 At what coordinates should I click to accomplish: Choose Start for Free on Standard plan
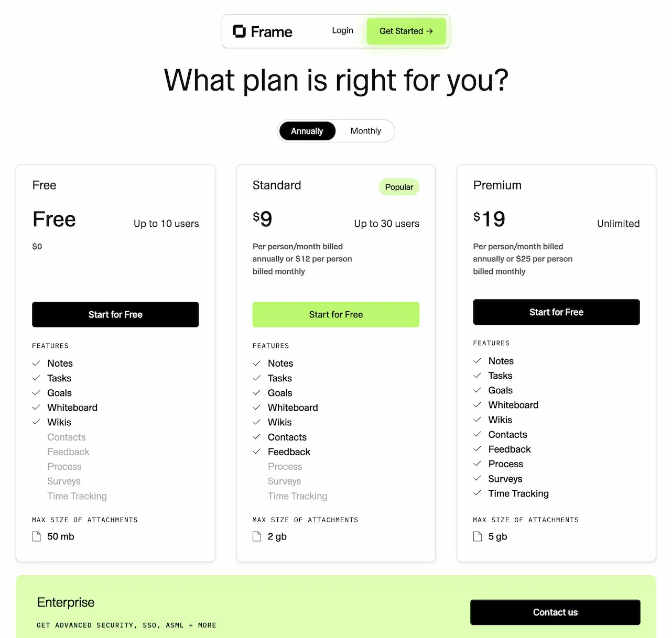[336, 314]
